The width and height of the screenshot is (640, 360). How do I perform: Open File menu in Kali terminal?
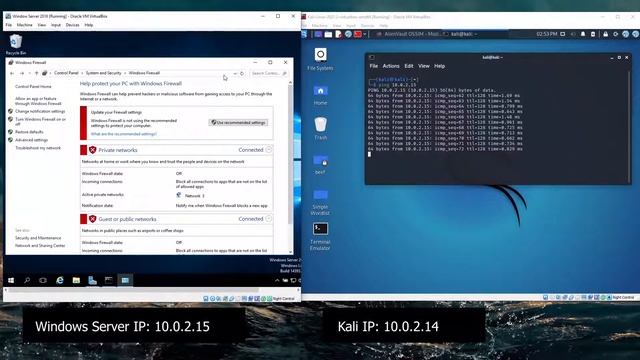pos(374,66)
